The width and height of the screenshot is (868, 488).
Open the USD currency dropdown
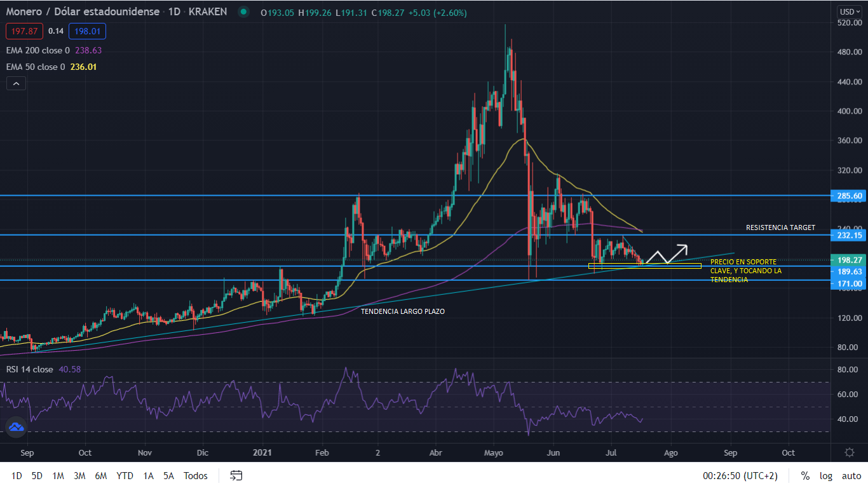point(850,10)
